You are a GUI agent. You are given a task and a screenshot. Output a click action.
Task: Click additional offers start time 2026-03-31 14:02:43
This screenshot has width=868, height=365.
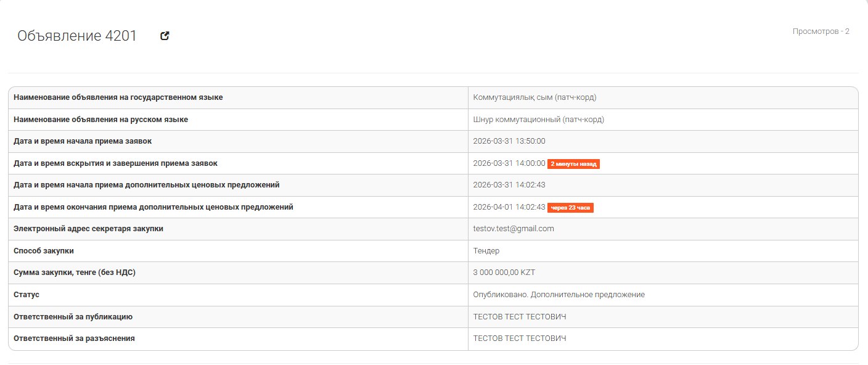tap(509, 185)
